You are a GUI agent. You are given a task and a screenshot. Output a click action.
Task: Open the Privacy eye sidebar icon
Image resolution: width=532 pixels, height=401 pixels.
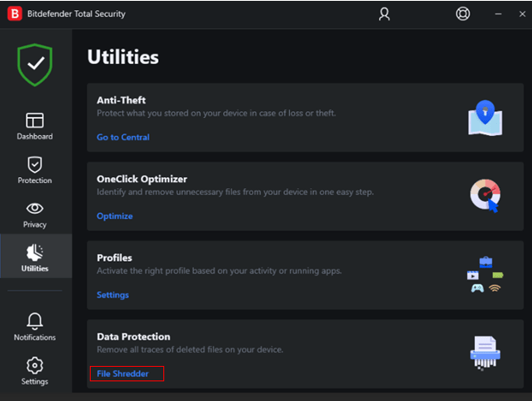(34, 209)
